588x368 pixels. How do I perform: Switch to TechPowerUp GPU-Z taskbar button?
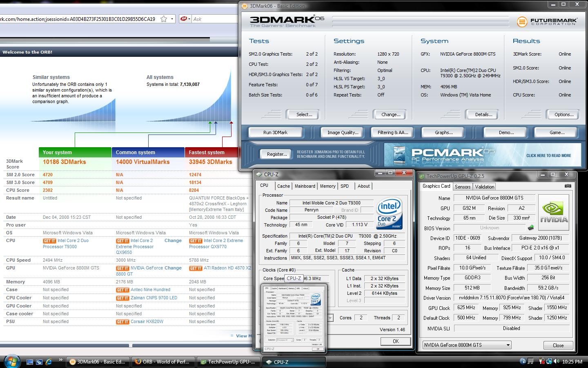(229, 362)
